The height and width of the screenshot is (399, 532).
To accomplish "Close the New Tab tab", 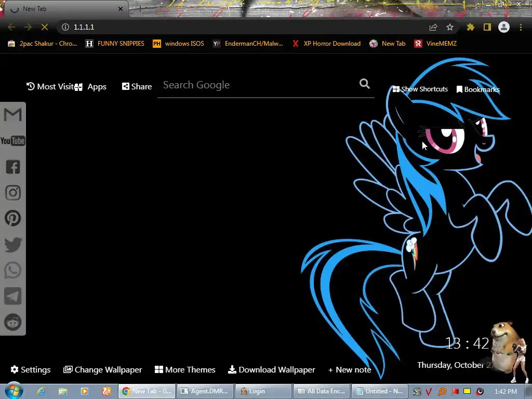I will 121,9.
